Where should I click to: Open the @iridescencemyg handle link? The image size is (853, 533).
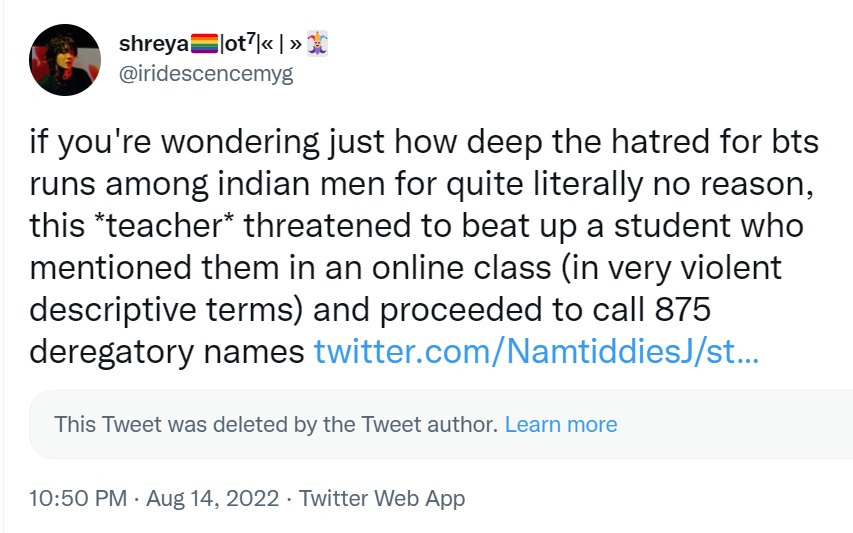tap(206, 73)
